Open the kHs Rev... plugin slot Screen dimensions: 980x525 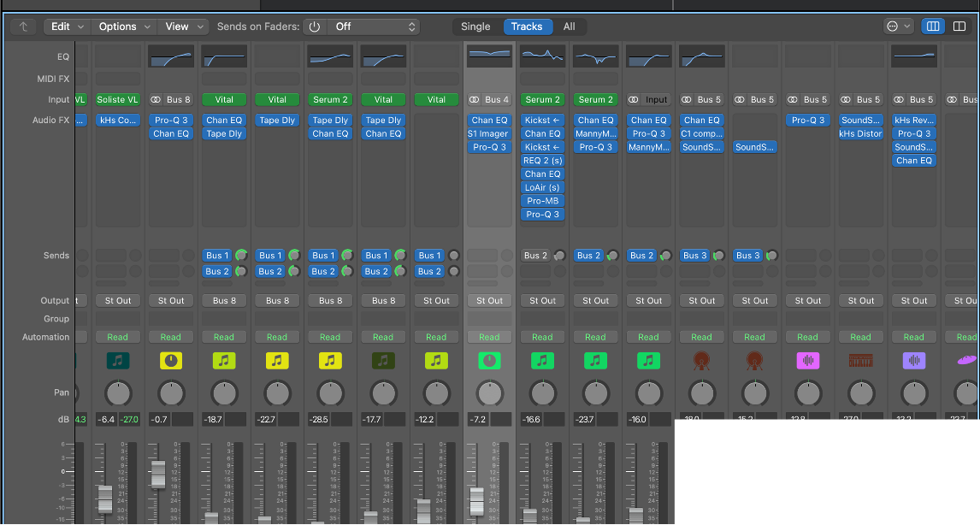(914, 120)
